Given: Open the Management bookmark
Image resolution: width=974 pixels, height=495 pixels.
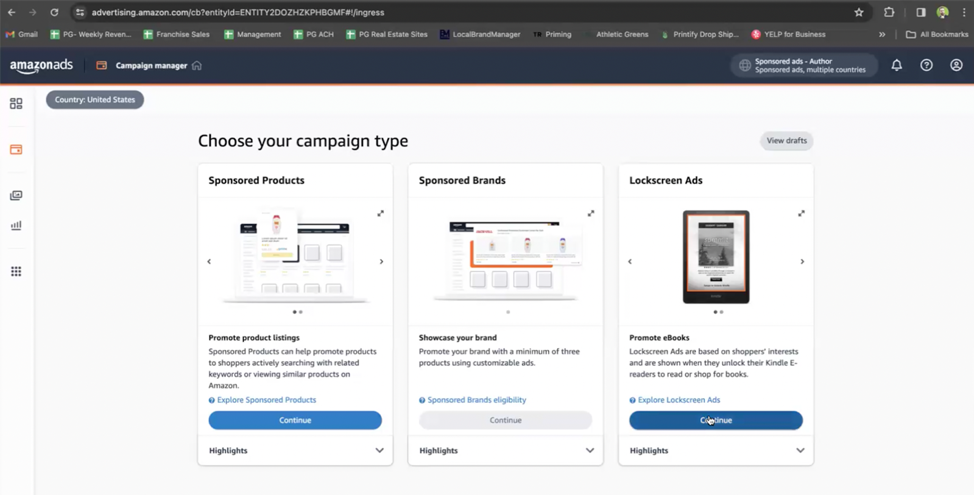Looking at the screenshot, I should click(x=252, y=34).
